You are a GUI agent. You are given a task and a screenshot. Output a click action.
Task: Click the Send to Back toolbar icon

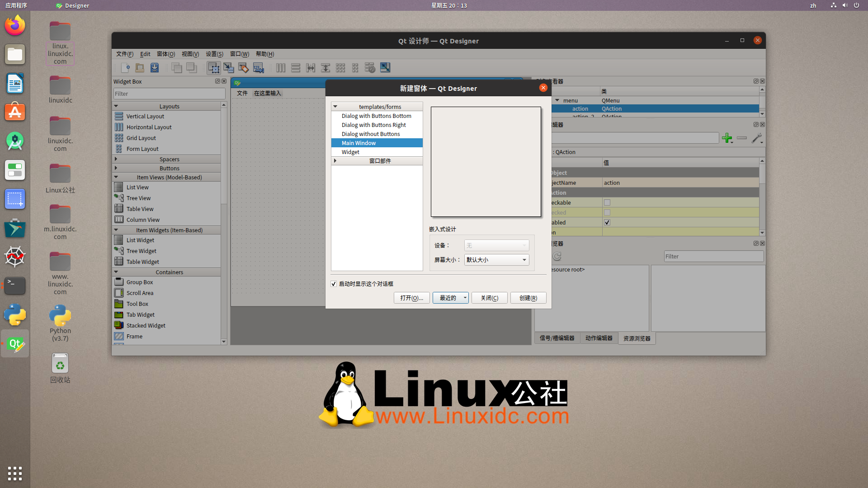click(x=177, y=68)
